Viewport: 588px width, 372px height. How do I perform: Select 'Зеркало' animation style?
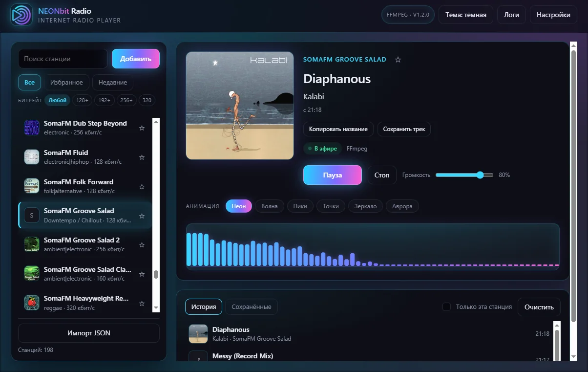[x=365, y=206]
